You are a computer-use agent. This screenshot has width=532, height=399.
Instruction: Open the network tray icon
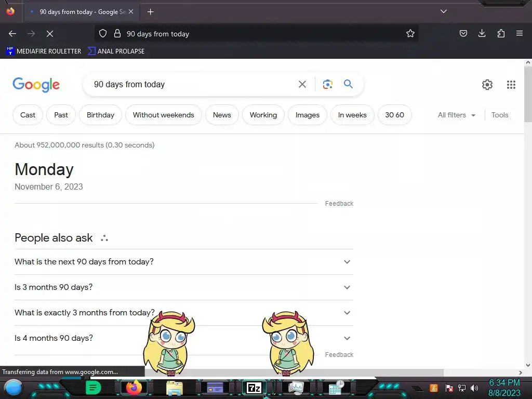coord(462,388)
